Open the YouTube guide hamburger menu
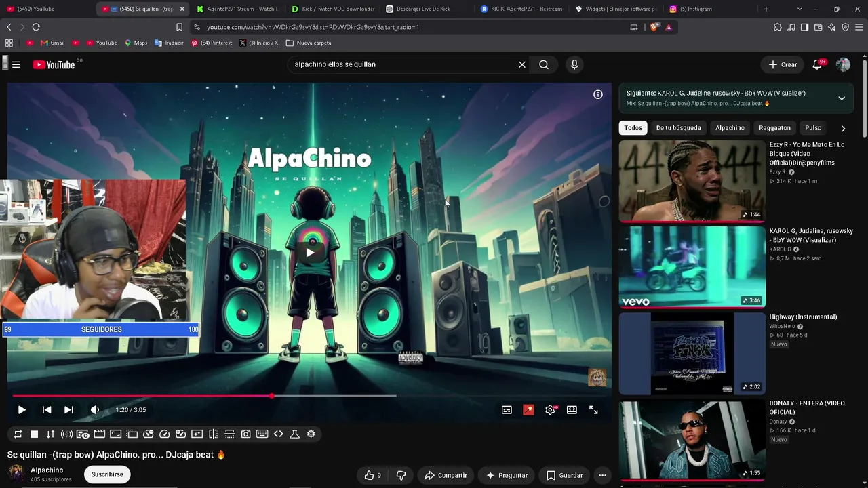This screenshot has height=488, width=868. point(16,64)
